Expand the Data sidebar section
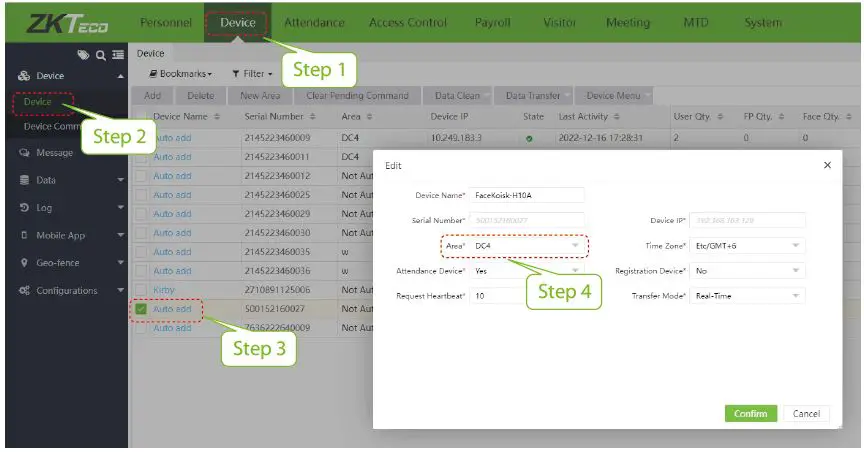 click(120, 180)
